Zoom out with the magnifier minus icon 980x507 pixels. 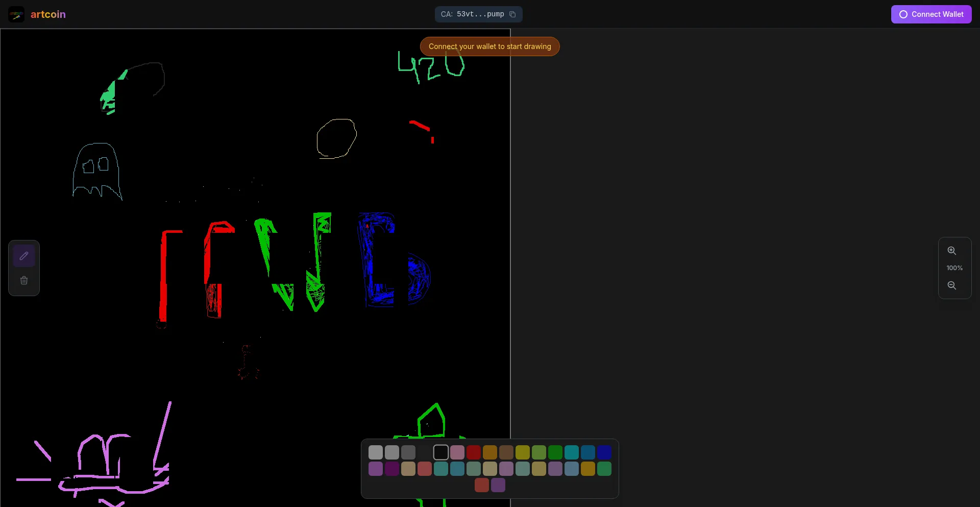[x=952, y=285]
